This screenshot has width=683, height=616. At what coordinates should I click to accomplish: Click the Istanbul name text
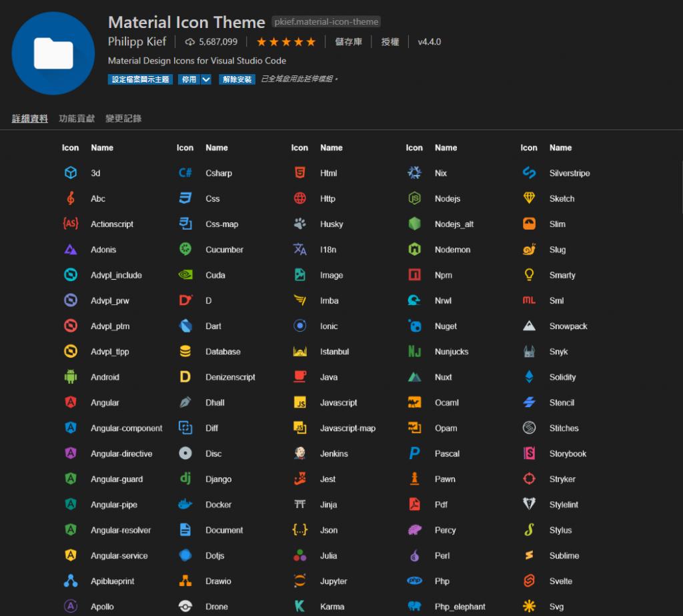point(335,351)
